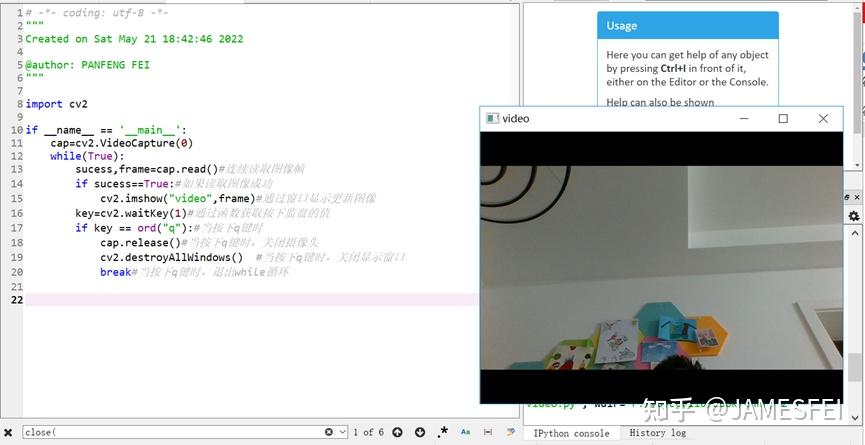Image resolution: width=865 pixels, height=445 pixels.
Task: Click line number 22 in the gutter
Action: point(17,299)
